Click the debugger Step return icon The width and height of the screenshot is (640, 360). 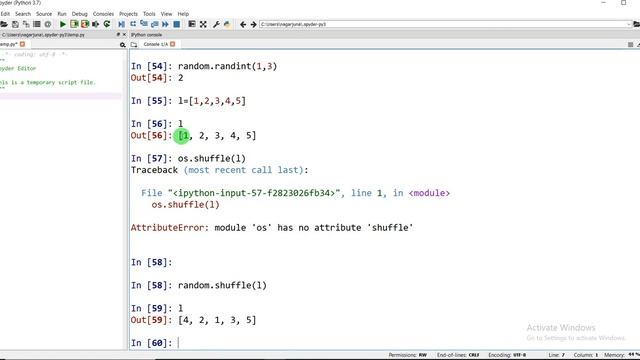coord(154,24)
